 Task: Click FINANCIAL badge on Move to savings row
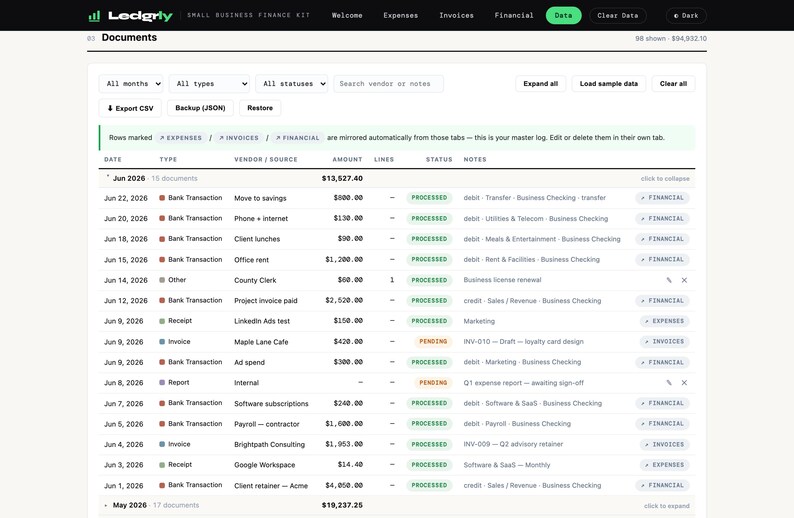point(662,198)
